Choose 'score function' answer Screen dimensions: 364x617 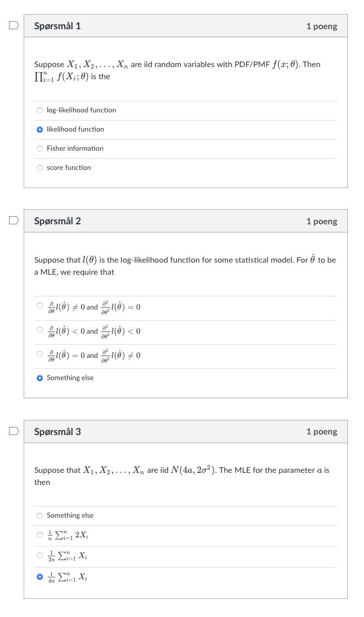(x=40, y=167)
